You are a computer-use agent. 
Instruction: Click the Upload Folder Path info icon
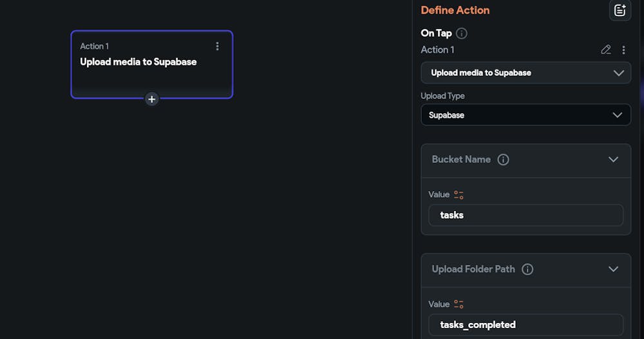[527, 270]
